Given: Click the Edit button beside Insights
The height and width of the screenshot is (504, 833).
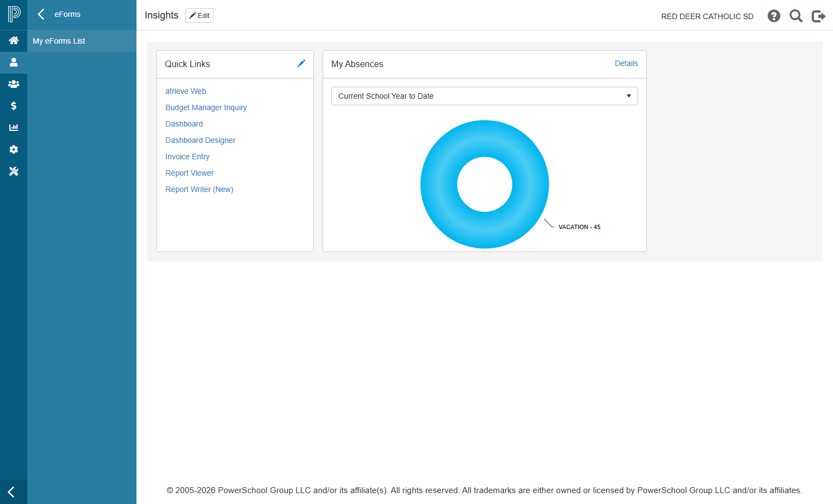Looking at the screenshot, I should click(x=199, y=16).
